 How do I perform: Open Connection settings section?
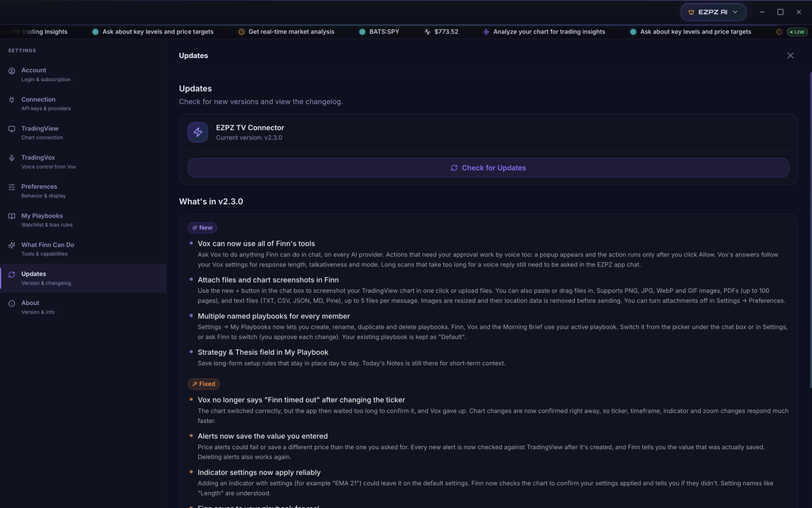[x=82, y=104]
